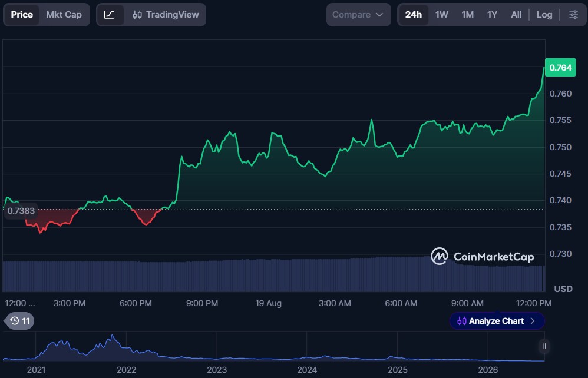Click the 6:00 AM time axis label
This screenshot has width=588, height=378.
tap(401, 303)
